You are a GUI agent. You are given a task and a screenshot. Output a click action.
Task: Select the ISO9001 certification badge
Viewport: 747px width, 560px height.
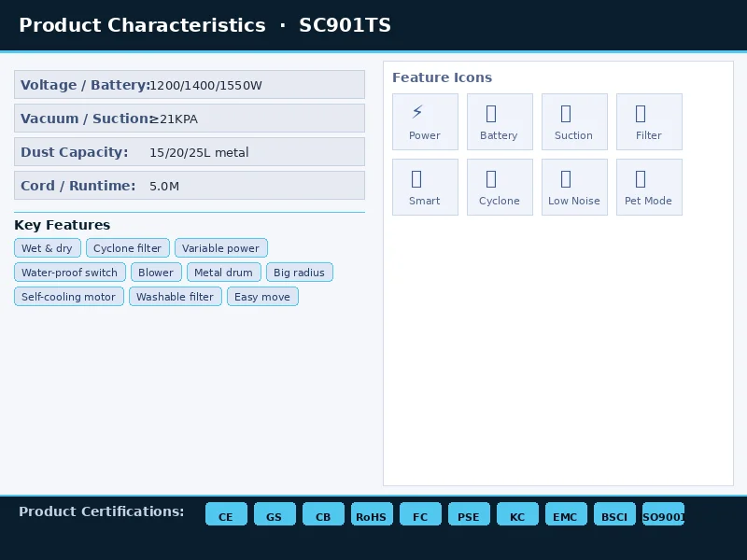pos(664,514)
